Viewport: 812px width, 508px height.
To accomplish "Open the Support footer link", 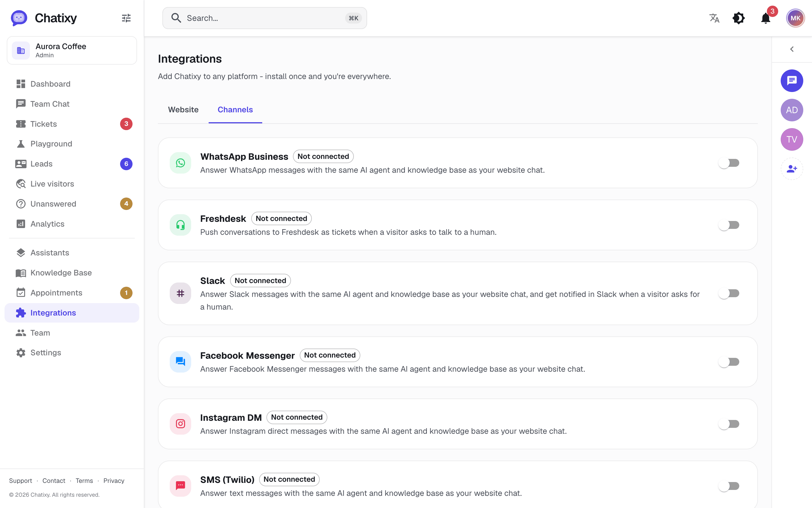I will pos(21,481).
